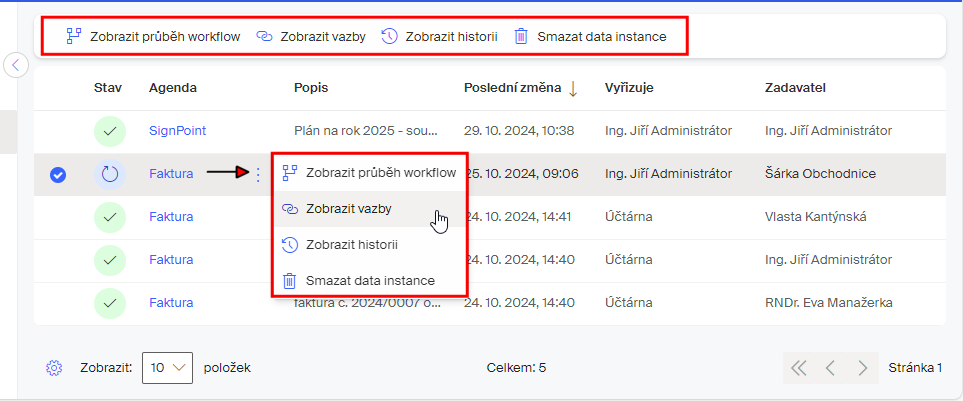The width and height of the screenshot is (963, 401).
Task: Go to the first page with the double arrow
Action: click(x=798, y=368)
